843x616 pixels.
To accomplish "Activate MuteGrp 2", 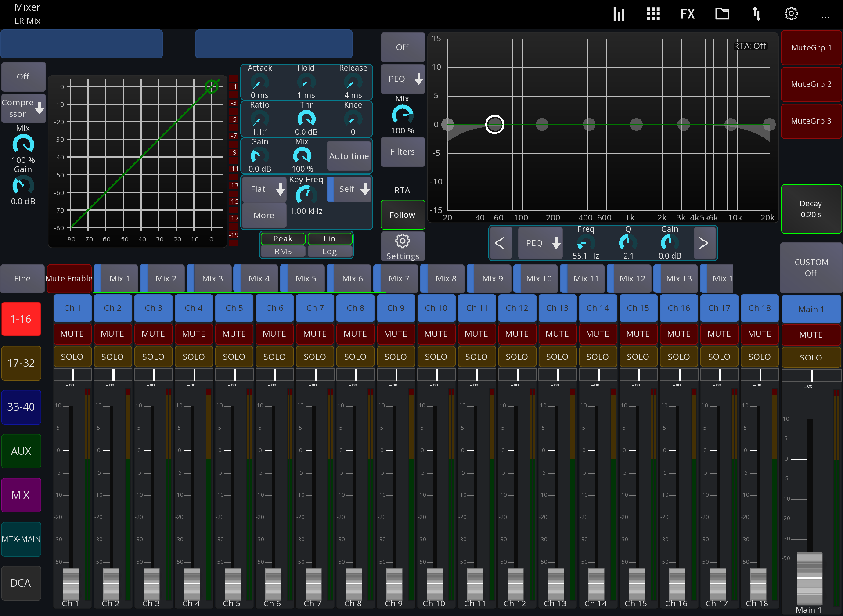I will 811,84.
